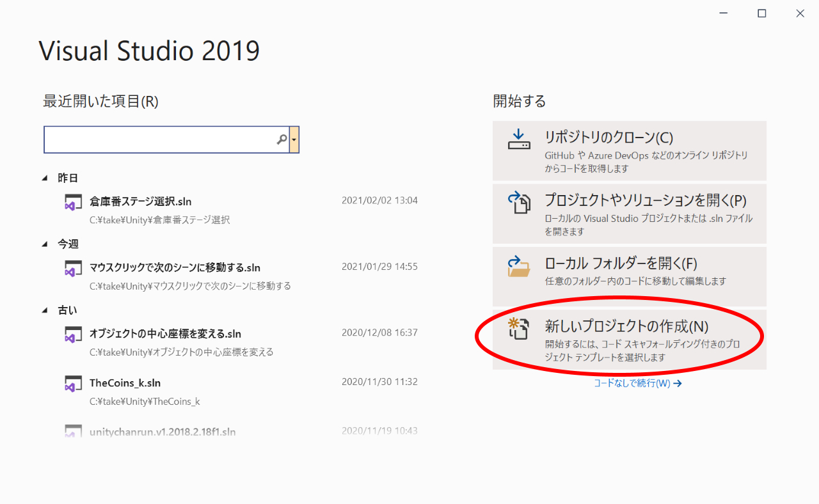Click the 新しいプロジェクトの作成 icon
Screen dimensions: 819x504
pyautogui.click(x=518, y=327)
